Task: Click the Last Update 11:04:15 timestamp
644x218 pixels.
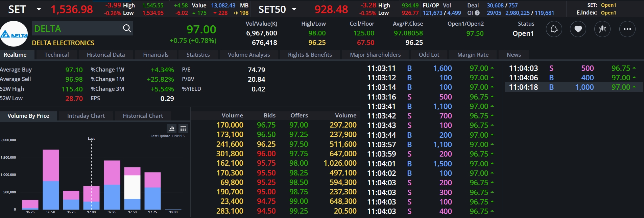Action: 167,136
